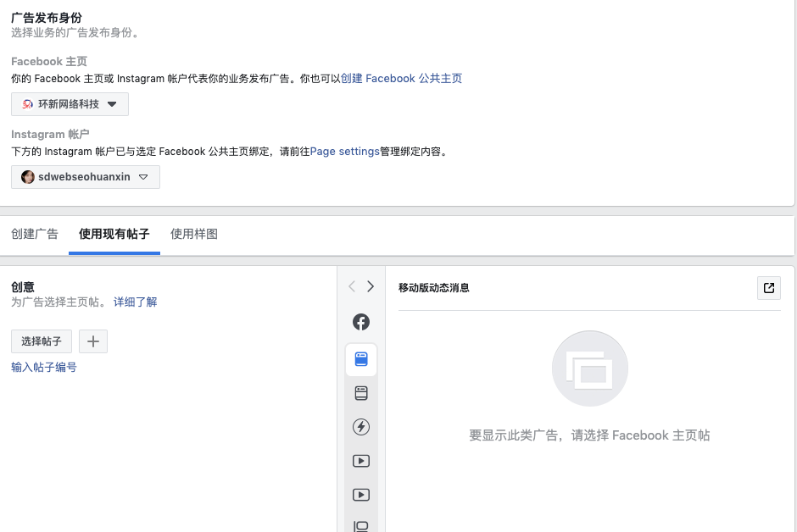This screenshot has height=532, width=797.
Task: Click the gray Facebook 主页 section label
Action: [x=49, y=62]
